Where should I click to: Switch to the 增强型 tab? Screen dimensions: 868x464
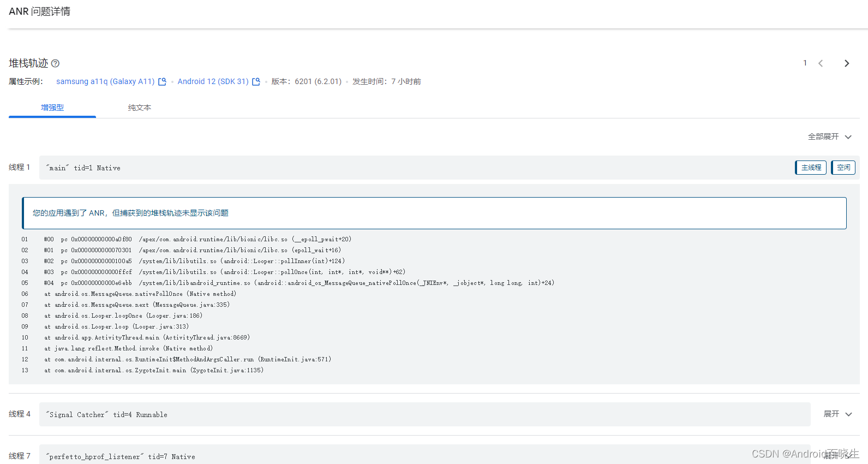(52, 108)
